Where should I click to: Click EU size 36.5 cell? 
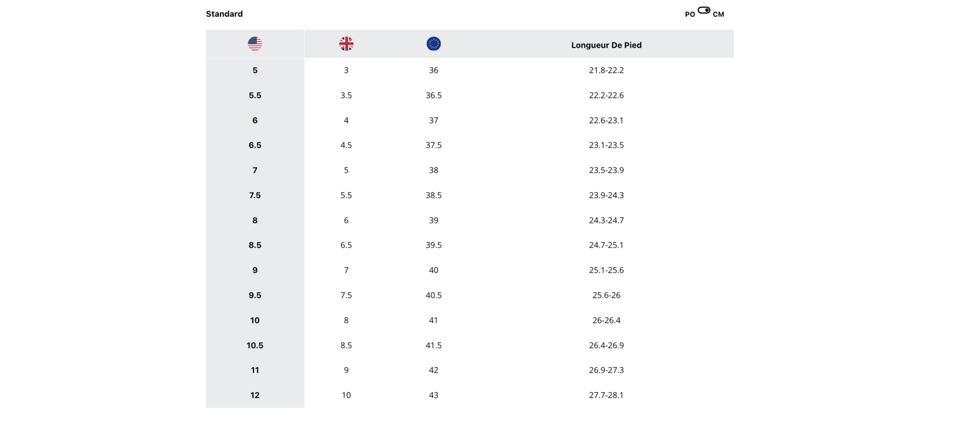pos(433,95)
